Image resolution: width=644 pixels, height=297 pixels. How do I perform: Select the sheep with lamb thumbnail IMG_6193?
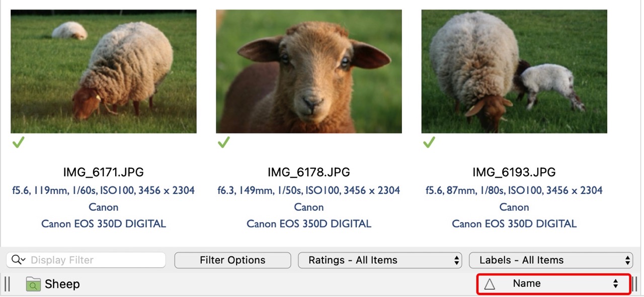514,72
